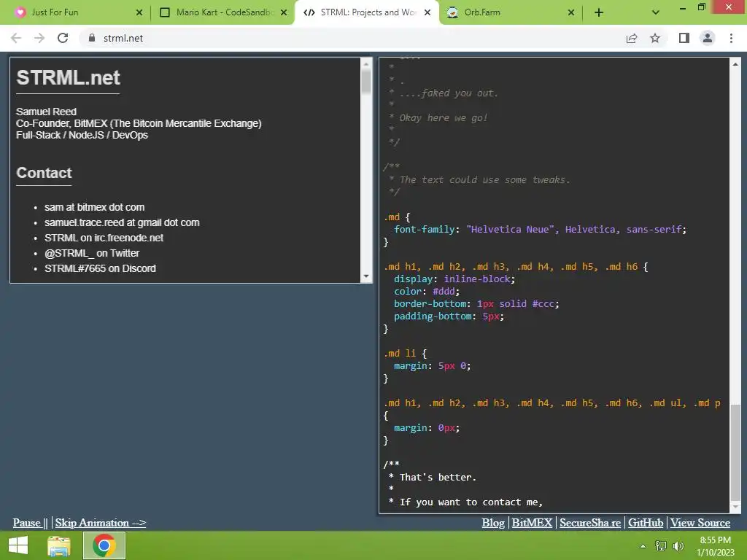Switch to Orb.Farm tab
This screenshot has height=560, width=747.
point(510,12)
